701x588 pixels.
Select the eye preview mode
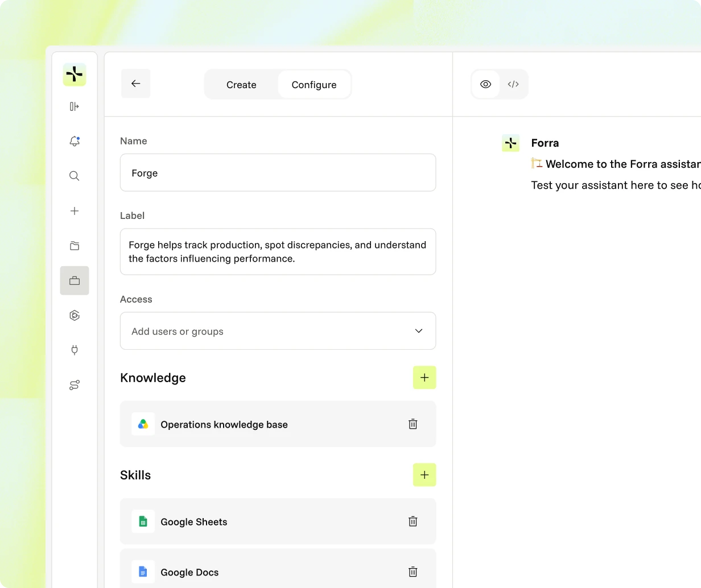[x=485, y=84]
